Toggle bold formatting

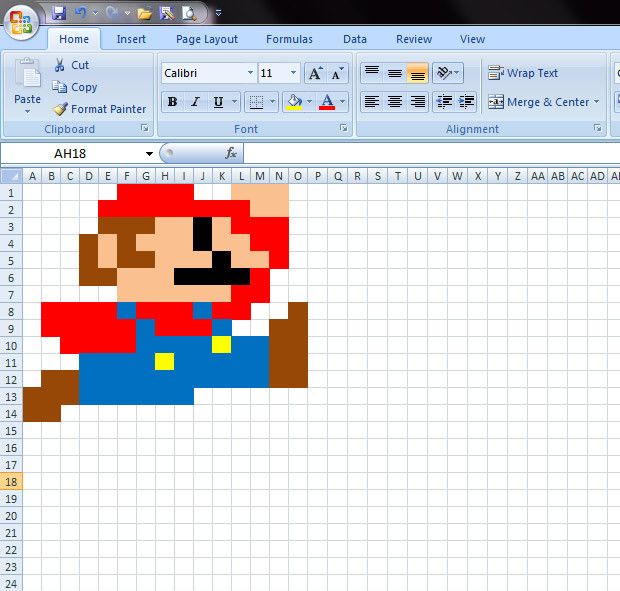coord(172,102)
